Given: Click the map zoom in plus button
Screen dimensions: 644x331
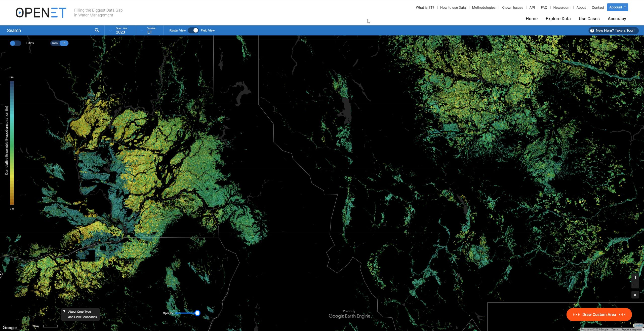Looking at the screenshot, I should [635, 277].
